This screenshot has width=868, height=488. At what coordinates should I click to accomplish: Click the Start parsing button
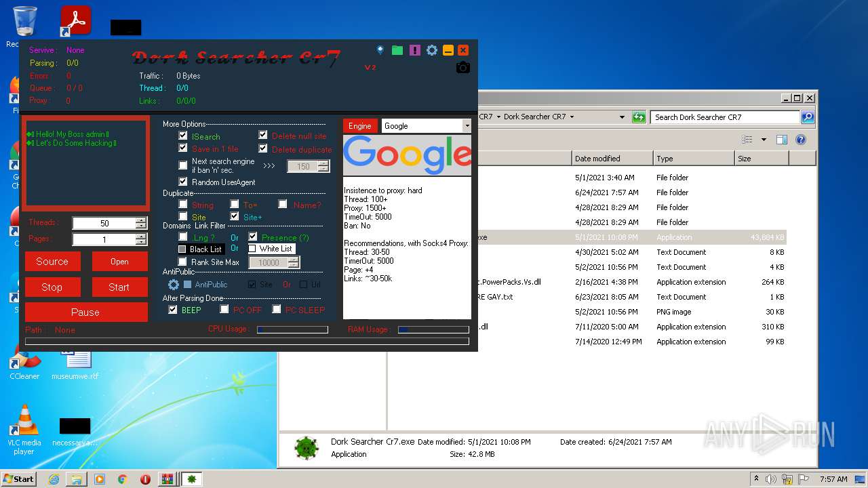tap(119, 287)
